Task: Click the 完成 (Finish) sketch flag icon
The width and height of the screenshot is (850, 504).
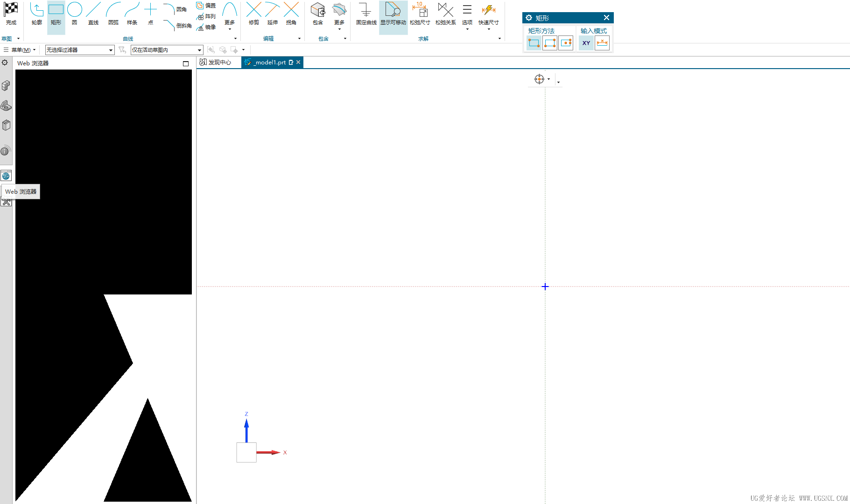Action: (11, 14)
